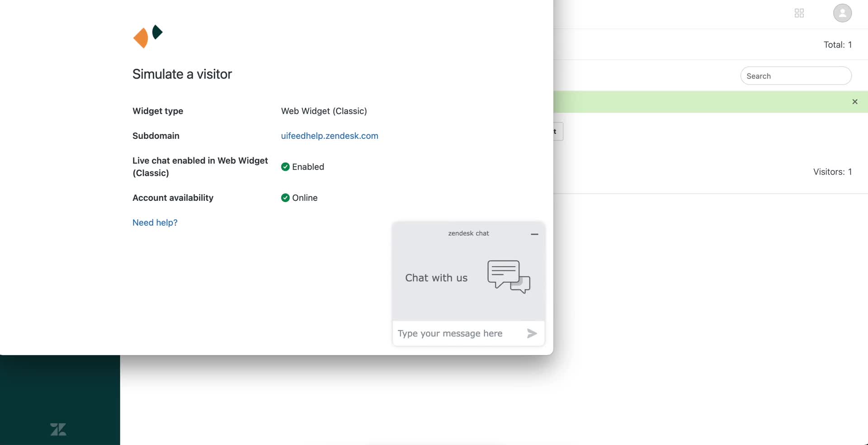Click the zendesk chat title text
Screen dimensions: 868x445
click(468, 233)
